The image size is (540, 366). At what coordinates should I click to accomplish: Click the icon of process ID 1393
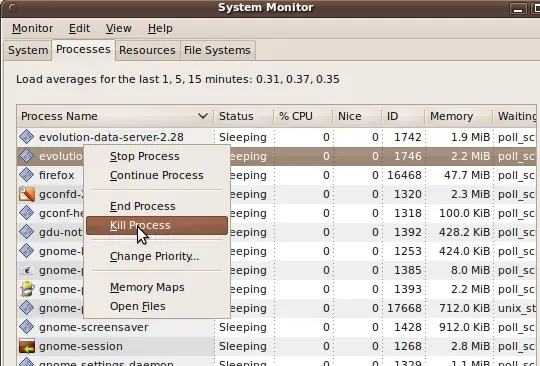pyautogui.click(x=27, y=289)
